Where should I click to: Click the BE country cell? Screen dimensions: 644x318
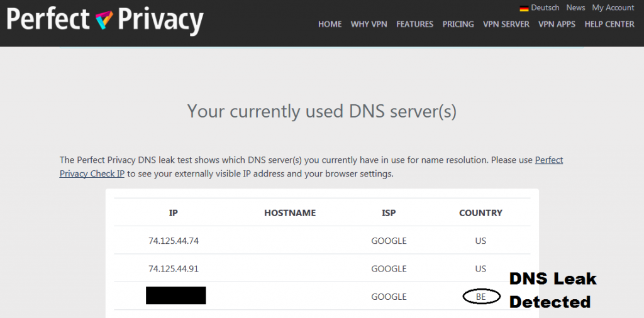coord(481,297)
